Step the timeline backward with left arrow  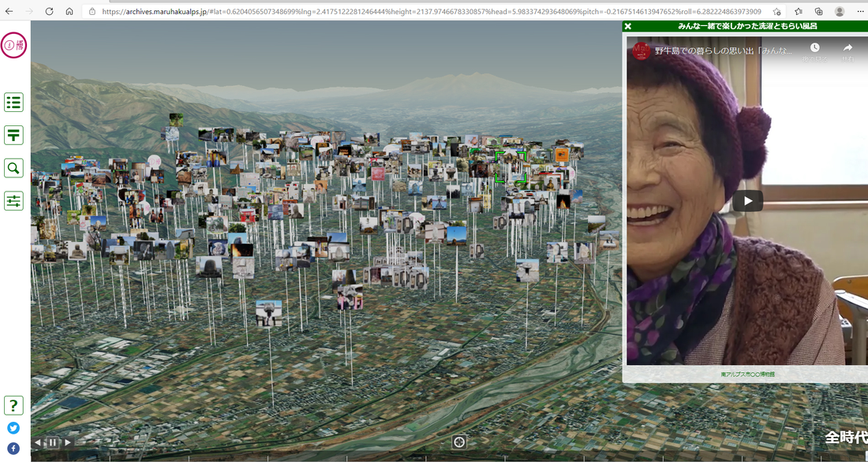pos(38,442)
